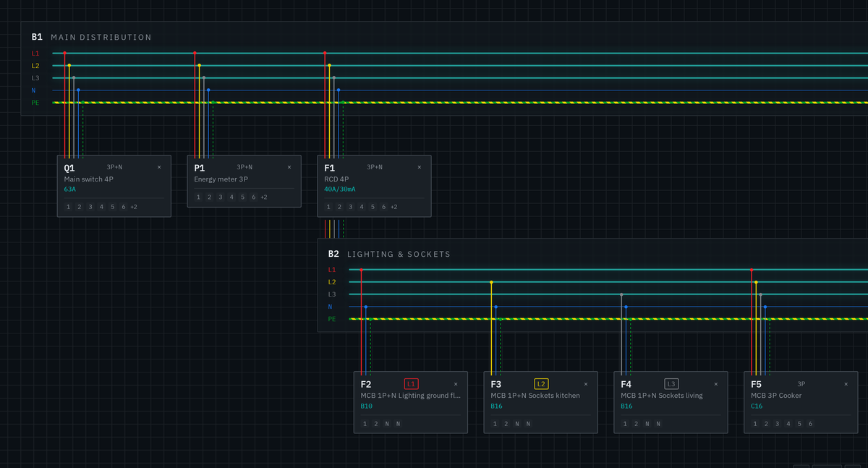The height and width of the screenshot is (468, 868).
Task: Remove the F3 sockets kitchen card
Action: pyautogui.click(x=586, y=384)
